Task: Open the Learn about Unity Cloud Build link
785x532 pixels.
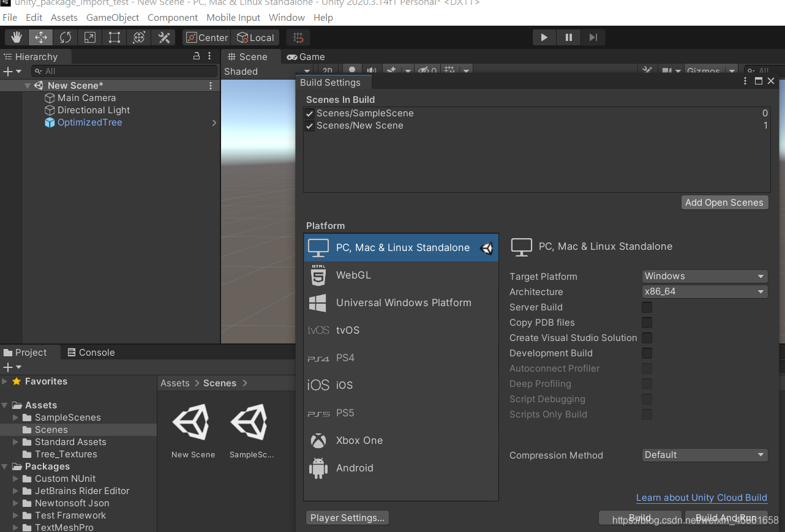Action: point(702,498)
